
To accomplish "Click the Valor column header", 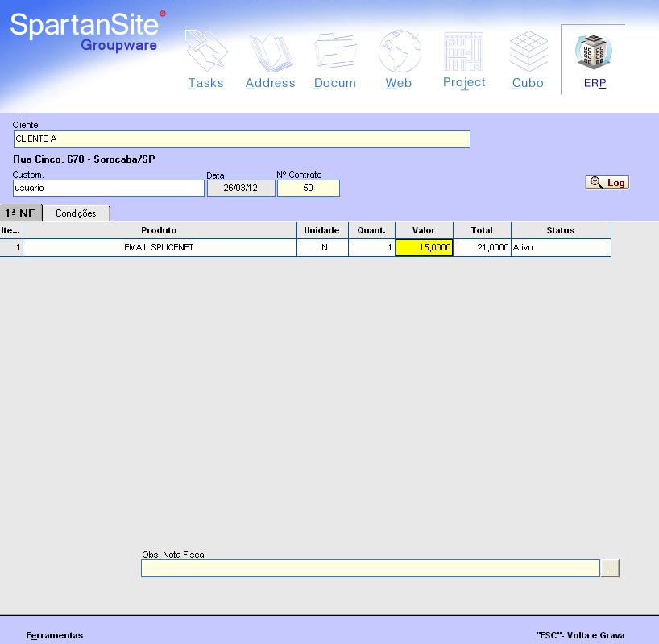I will click(x=424, y=230).
